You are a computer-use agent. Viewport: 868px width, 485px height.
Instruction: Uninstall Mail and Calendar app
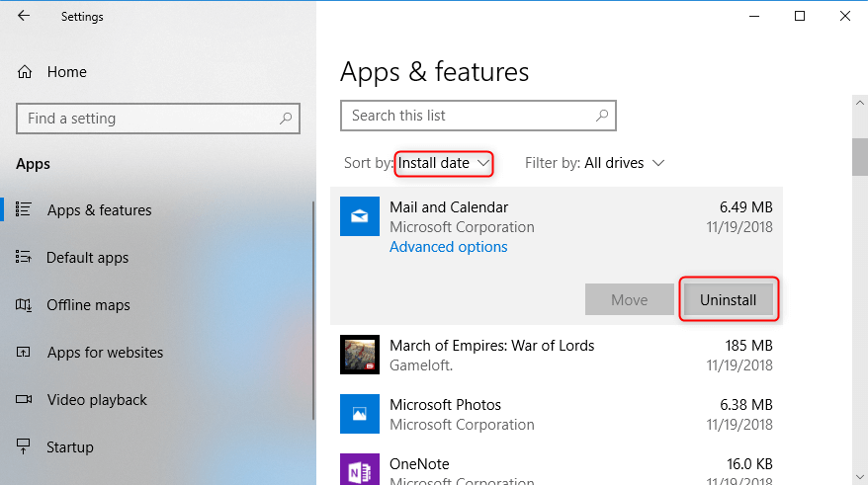click(728, 299)
